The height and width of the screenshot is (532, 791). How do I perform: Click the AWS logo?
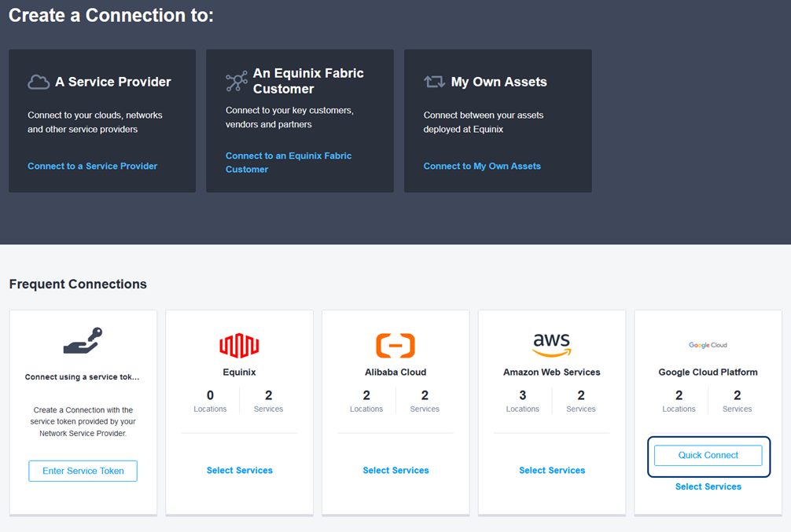[552, 345]
